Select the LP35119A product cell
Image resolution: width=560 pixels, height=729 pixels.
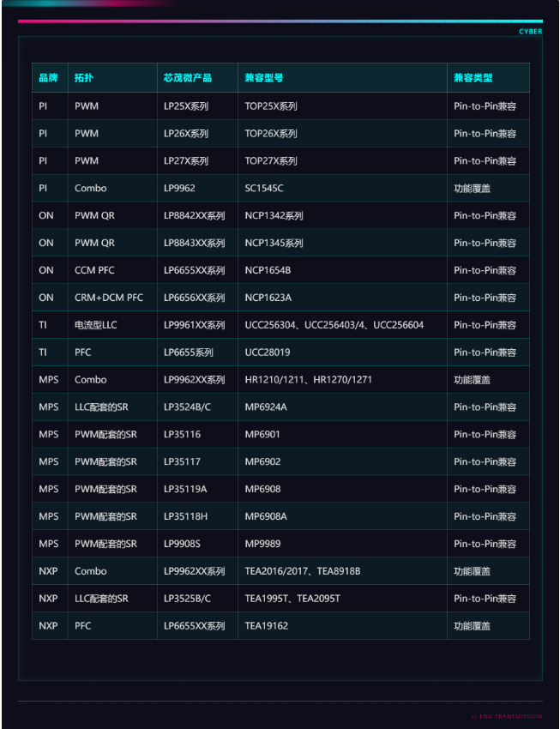[x=185, y=489]
